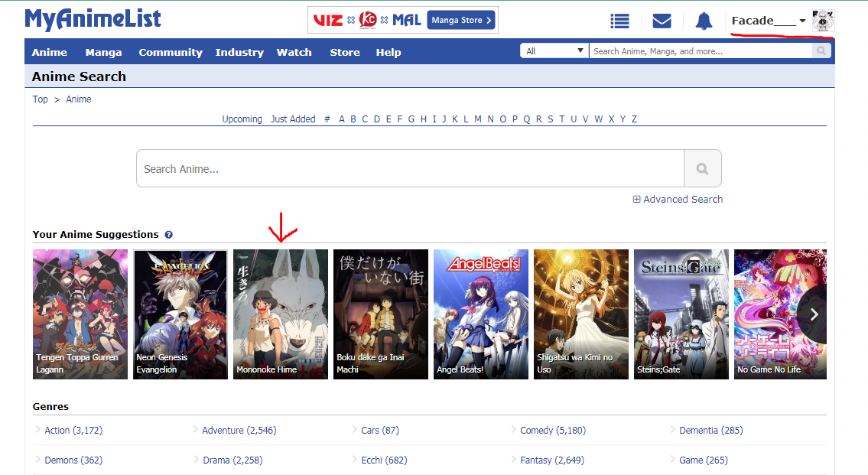Click the top Search Anime, Manga field
This screenshot has height=475, width=868.
pyautogui.click(x=701, y=51)
